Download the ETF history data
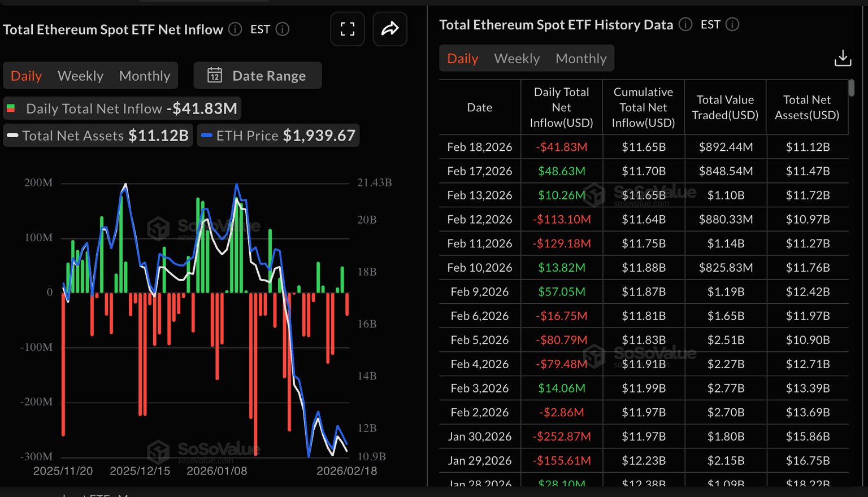The image size is (868, 497). click(843, 58)
